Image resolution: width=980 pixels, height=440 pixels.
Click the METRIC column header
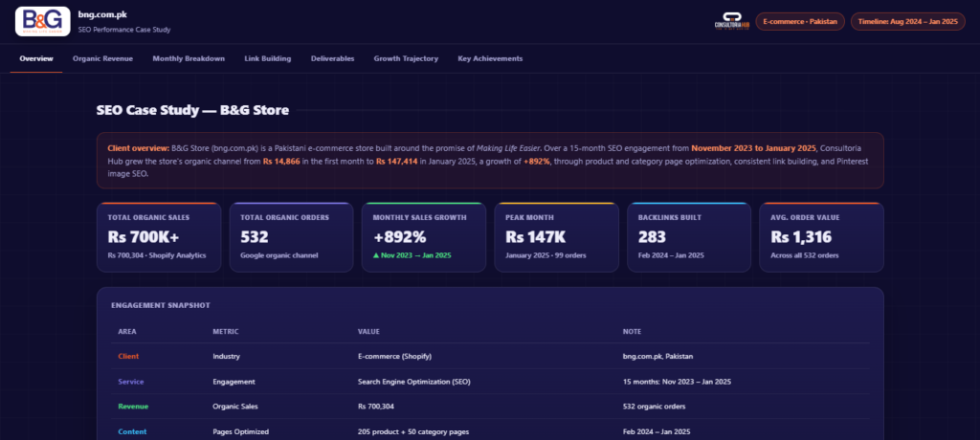[x=226, y=332]
